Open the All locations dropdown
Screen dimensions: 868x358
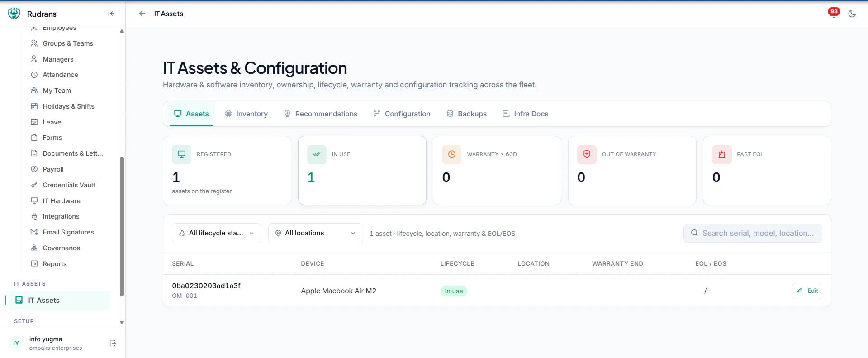point(316,233)
